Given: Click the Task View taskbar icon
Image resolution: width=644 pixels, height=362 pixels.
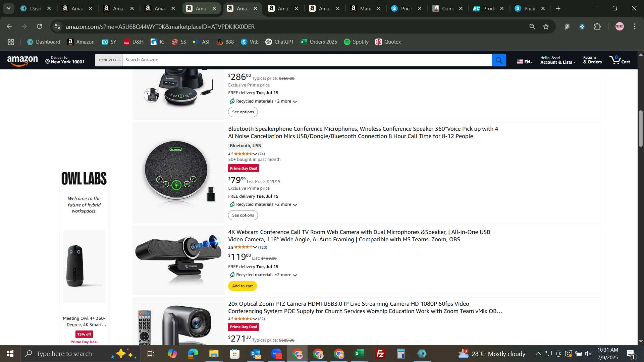Looking at the screenshot, I should (x=151, y=354).
